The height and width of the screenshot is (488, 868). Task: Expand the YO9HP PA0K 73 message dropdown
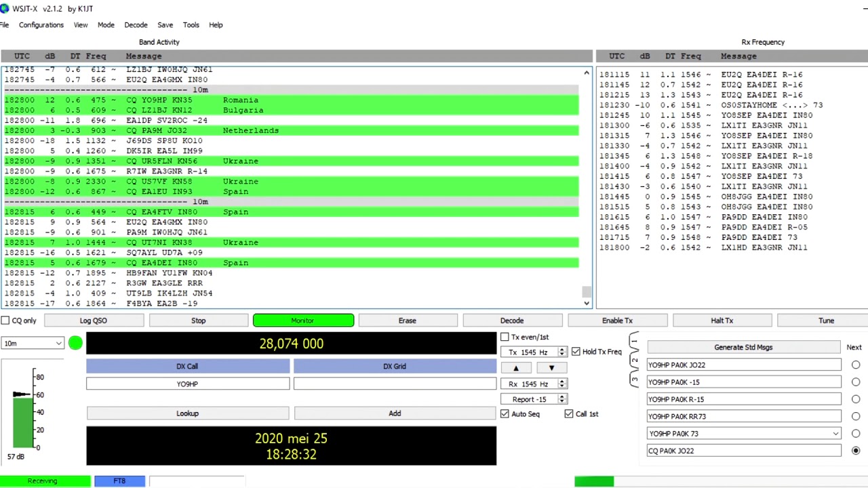pos(835,434)
